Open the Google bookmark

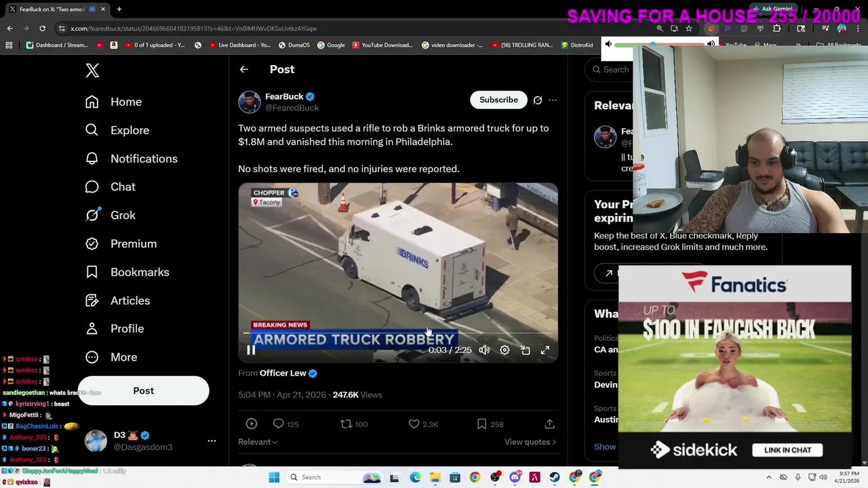(x=330, y=45)
